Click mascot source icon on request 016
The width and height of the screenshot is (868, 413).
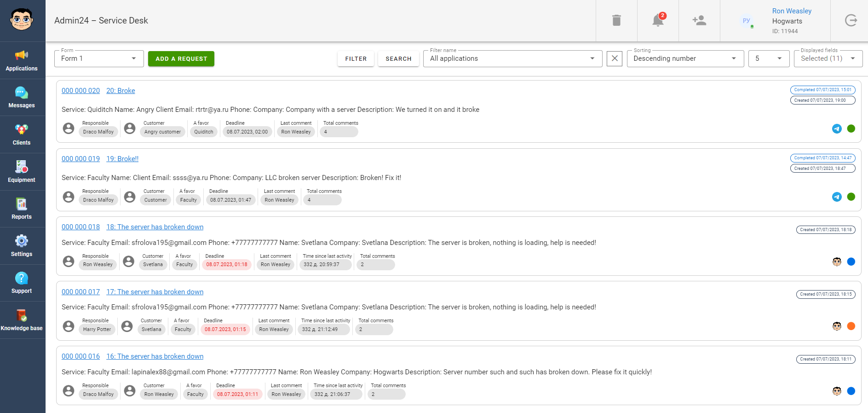click(x=837, y=391)
